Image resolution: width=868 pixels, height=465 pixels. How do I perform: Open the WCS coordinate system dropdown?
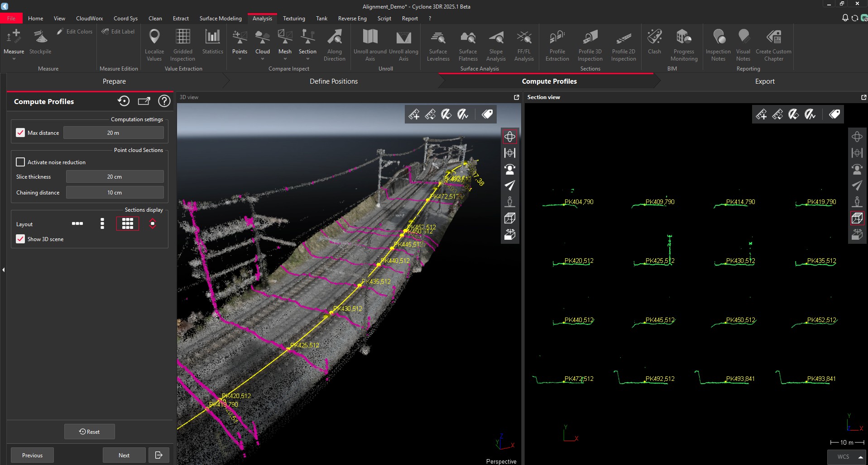(x=846, y=456)
